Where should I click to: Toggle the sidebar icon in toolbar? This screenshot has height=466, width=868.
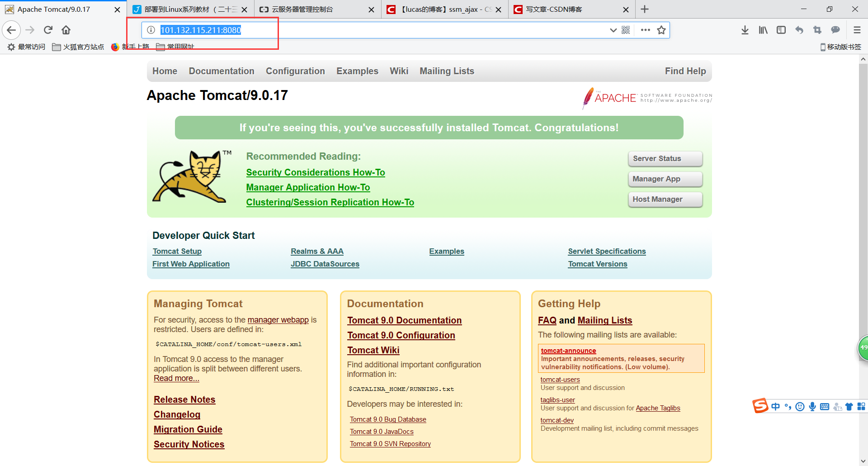pos(781,30)
